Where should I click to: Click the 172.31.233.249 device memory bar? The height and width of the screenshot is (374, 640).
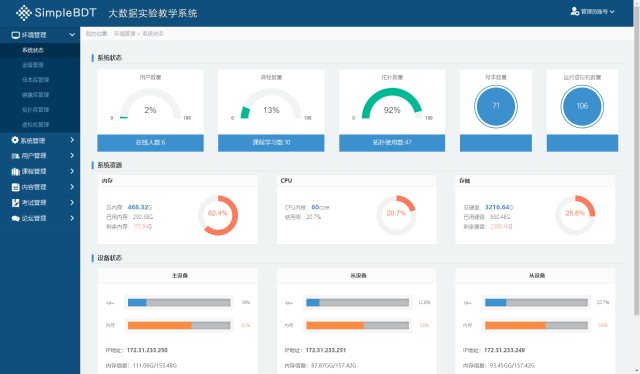click(x=536, y=325)
